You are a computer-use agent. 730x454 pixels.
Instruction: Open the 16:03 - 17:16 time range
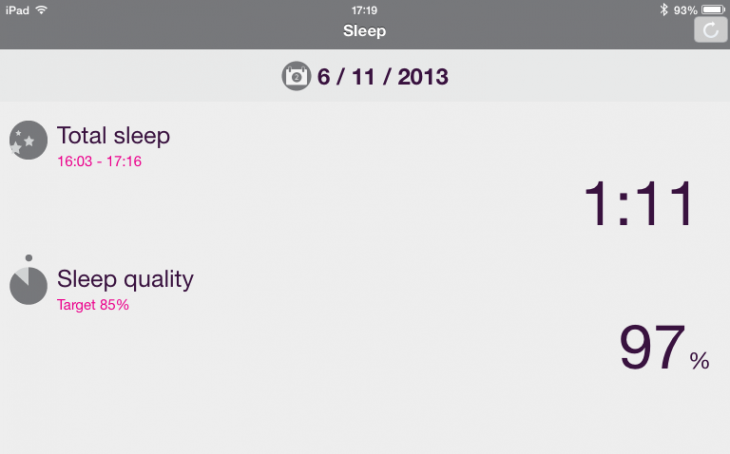point(99,161)
